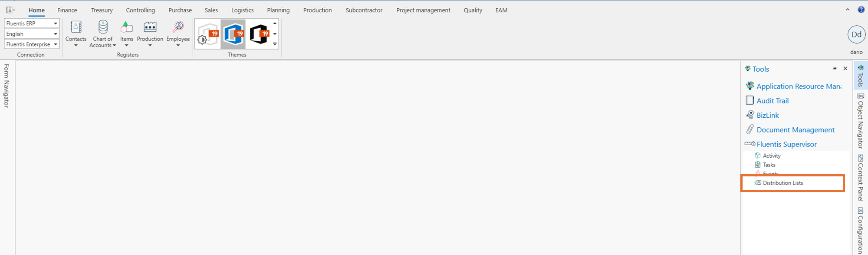Expand the themes gallery dropdown arrow
The width and height of the screenshot is (868, 255).
(x=275, y=44)
